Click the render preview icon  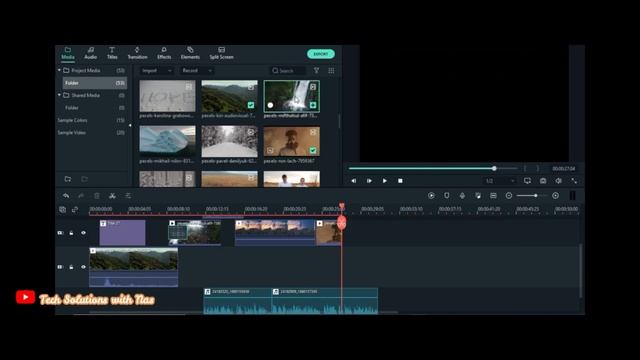point(431,196)
